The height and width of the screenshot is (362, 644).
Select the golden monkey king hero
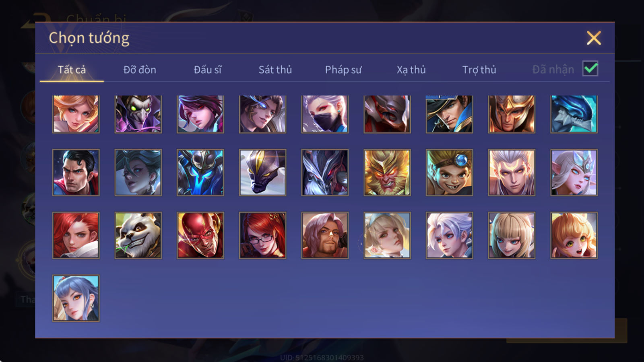[387, 173]
